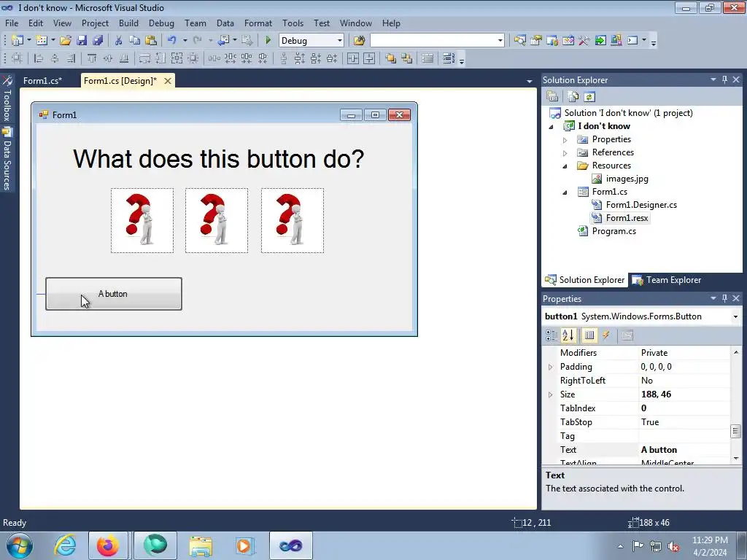Click the 'A button' control on the form

[x=113, y=294]
